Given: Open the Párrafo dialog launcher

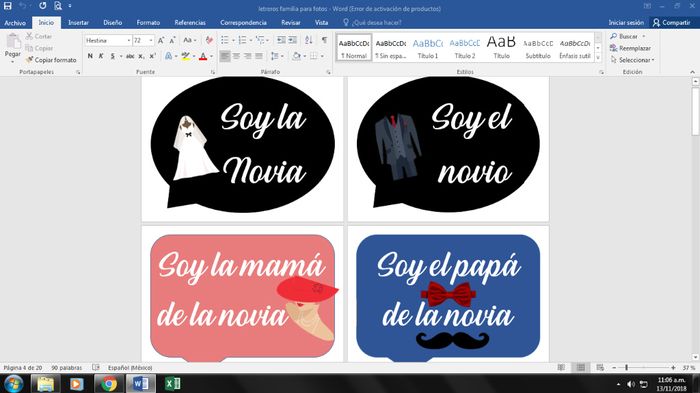Looking at the screenshot, I should pyautogui.click(x=329, y=72).
